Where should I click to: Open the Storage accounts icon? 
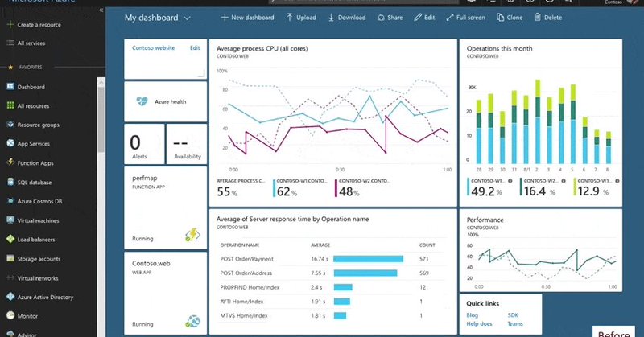10,258
